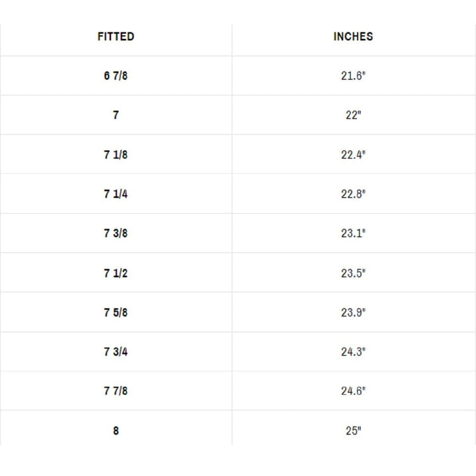Click the 22.4" inches value

pyautogui.click(x=353, y=155)
